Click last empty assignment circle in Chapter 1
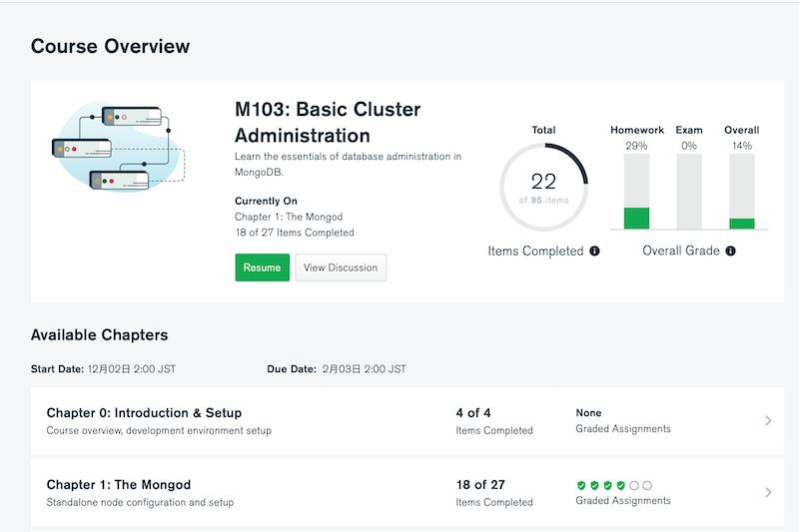This screenshot has width=799, height=532. click(647, 485)
